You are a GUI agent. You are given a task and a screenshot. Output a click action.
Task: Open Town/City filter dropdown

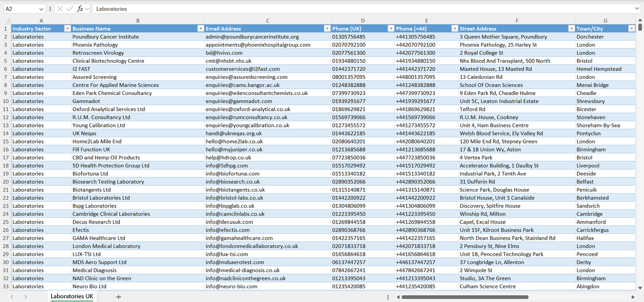[632, 29]
